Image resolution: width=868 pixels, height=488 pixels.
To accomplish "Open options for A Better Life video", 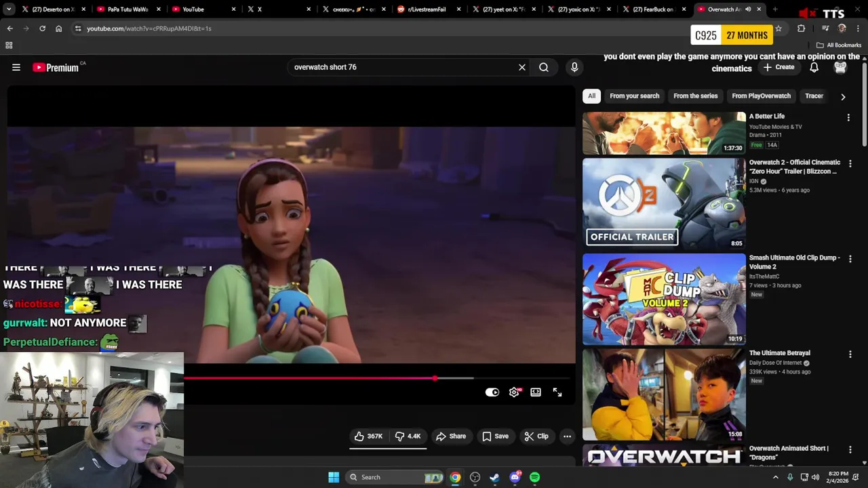I will pos(848,117).
